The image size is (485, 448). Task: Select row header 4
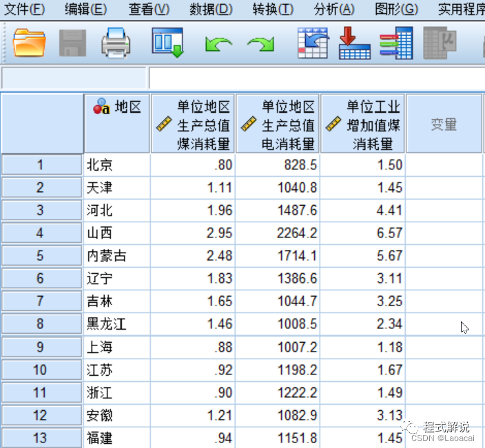(x=41, y=233)
